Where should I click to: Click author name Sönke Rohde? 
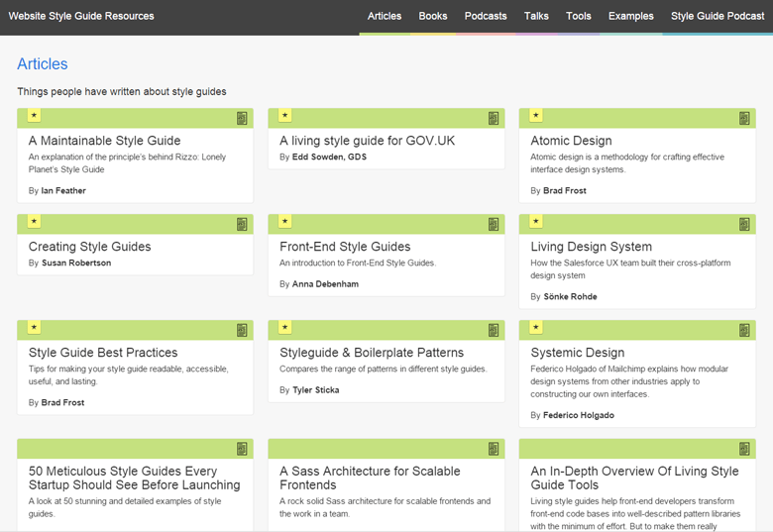tap(571, 296)
